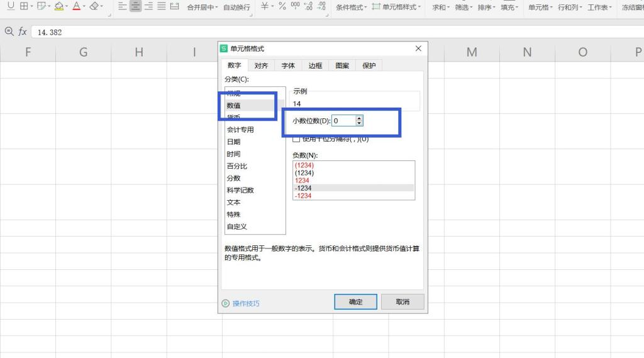Select 百分比 in the category list
The width and height of the screenshot is (644, 358).
[x=237, y=166]
